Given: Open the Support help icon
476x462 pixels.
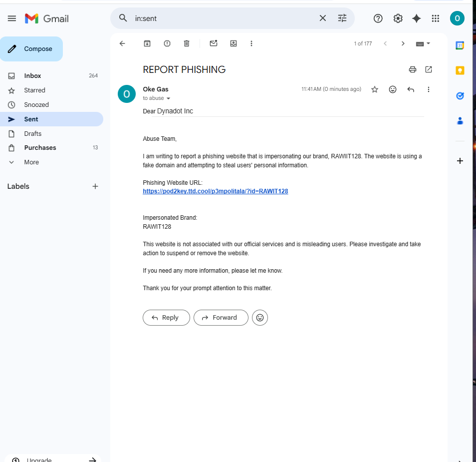Looking at the screenshot, I should point(378,18).
